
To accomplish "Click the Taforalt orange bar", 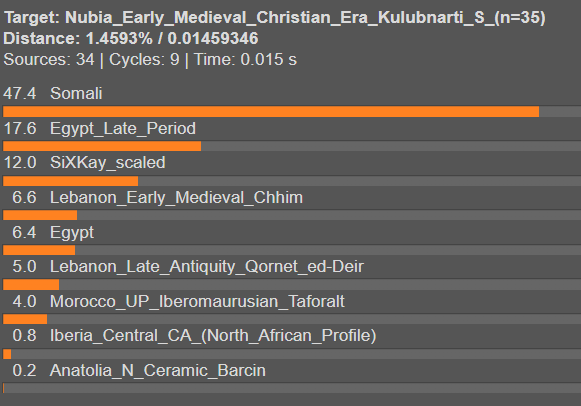I will tap(25, 319).
